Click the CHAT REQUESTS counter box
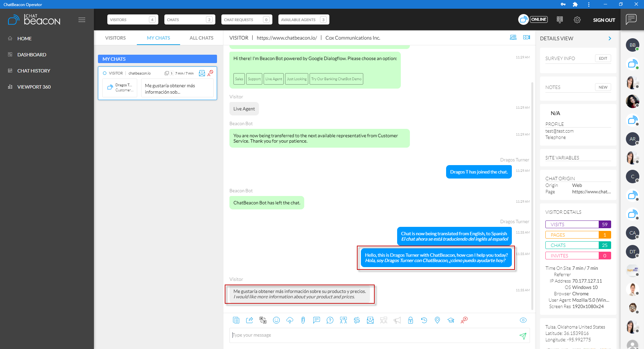 (247, 19)
